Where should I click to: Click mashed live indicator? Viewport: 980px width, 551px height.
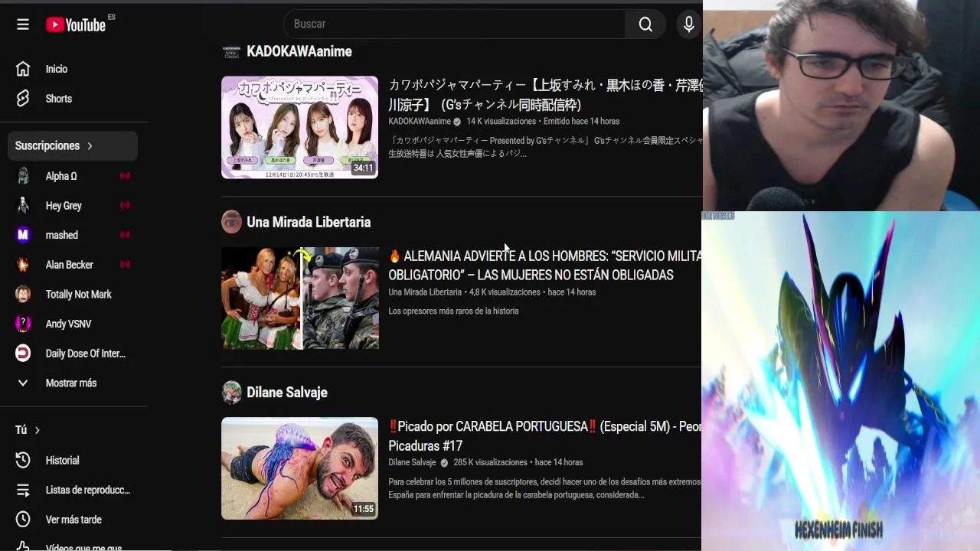coord(125,235)
